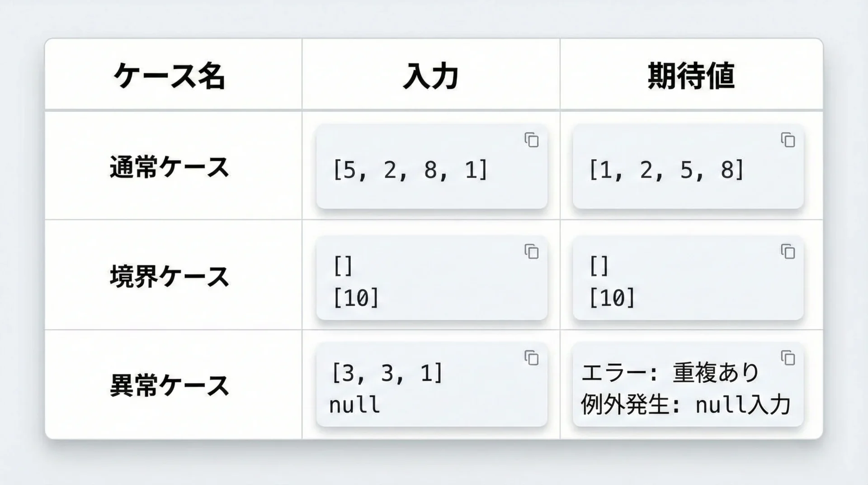Image resolution: width=868 pixels, height=485 pixels.
Task: Click the [1, 2, 5, 8] expected text
Action: click(x=666, y=171)
